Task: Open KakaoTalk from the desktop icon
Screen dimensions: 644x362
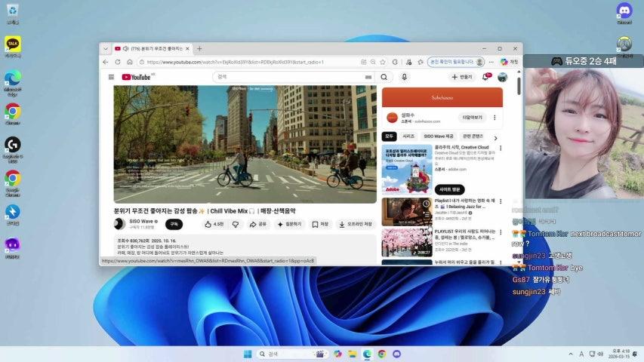Action: (12, 44)
